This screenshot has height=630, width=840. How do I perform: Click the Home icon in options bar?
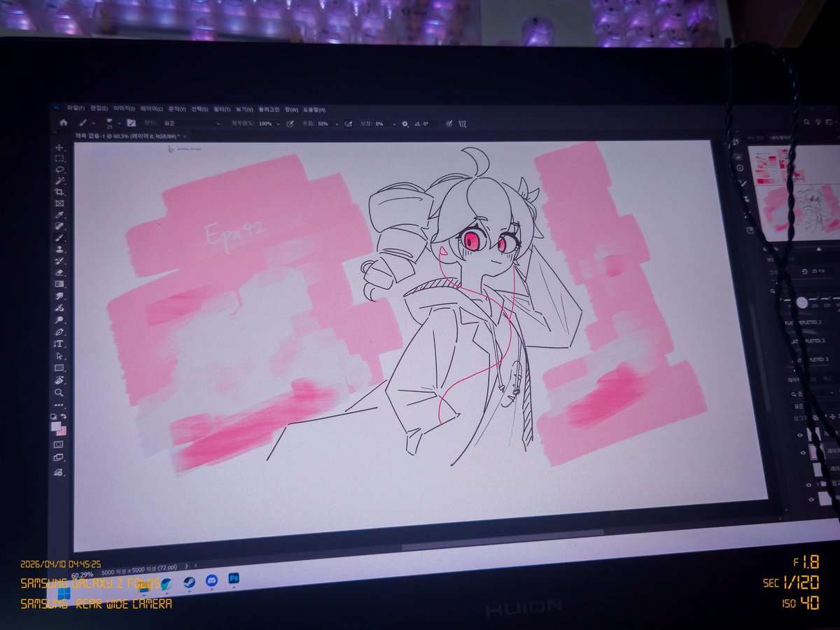tap(64, 123)
